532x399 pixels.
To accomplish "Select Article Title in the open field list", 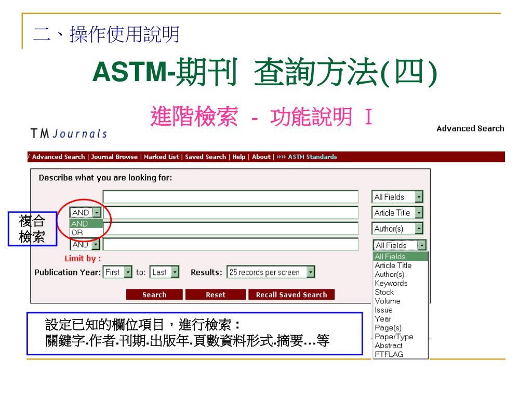I will click(x=401, y=265).
